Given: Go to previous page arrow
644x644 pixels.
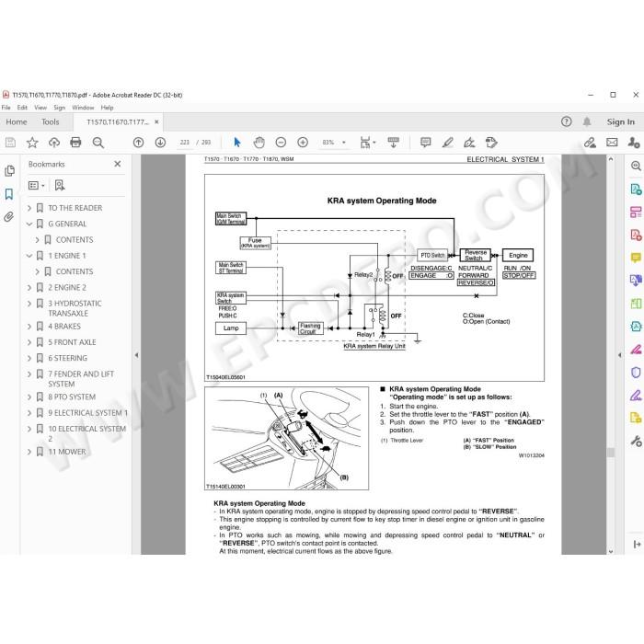Looking at the screenshot, I should tap(138, 143).
